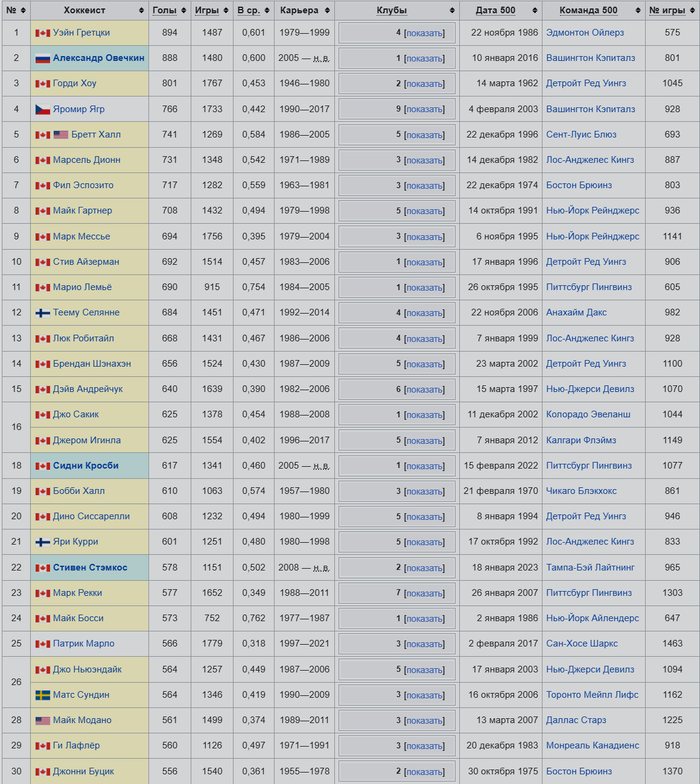The image size is (700, 784).
Task: Click Canadian flag next to Джонни Буцик
Action: click(43, 772)
